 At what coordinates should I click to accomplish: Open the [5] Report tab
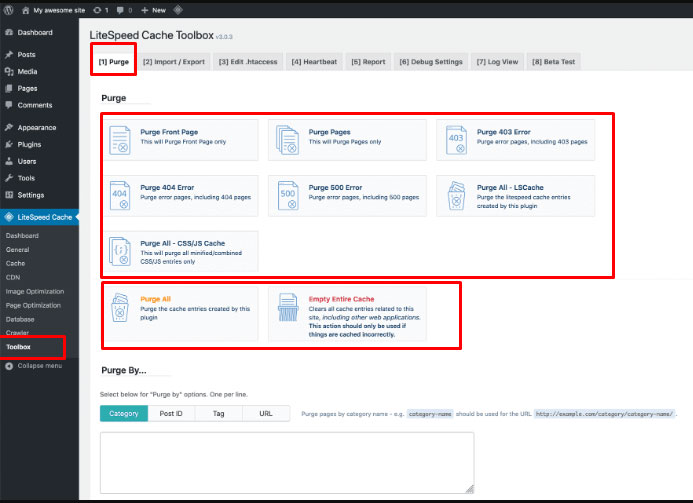(368, 62)
